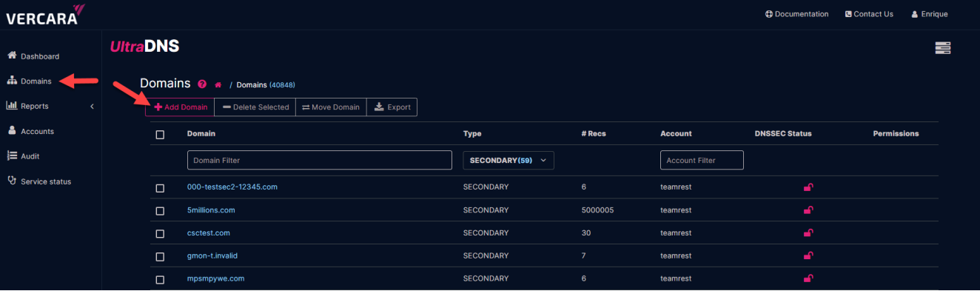Open the Enrique user menu

pyautogui.click(x=929, y=14)
